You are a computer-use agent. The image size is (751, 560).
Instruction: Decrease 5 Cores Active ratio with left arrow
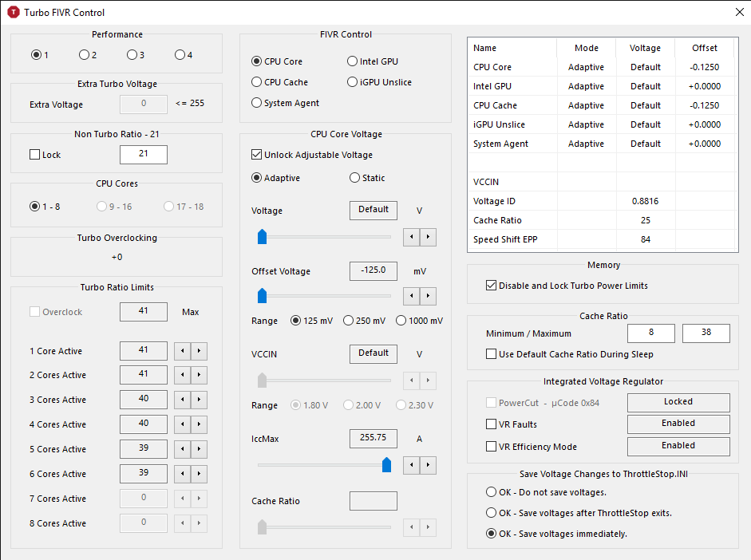click(183, 449)
